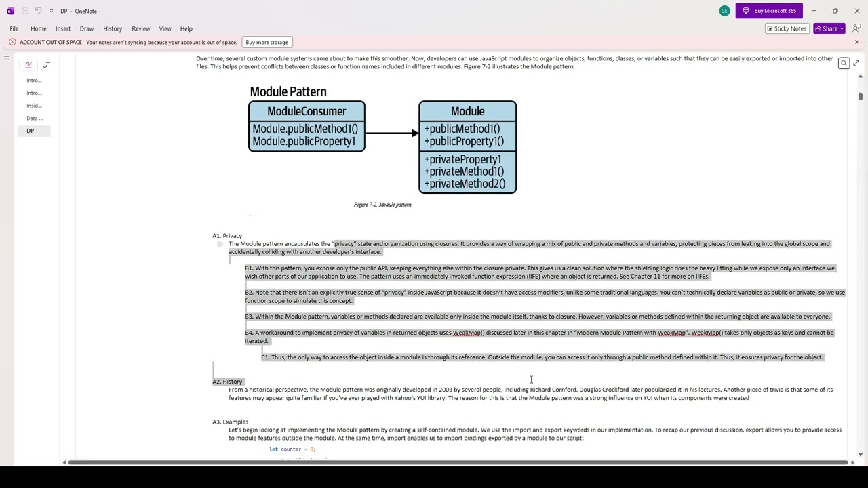Minimize the OneNote window

[x=814, y=11]
